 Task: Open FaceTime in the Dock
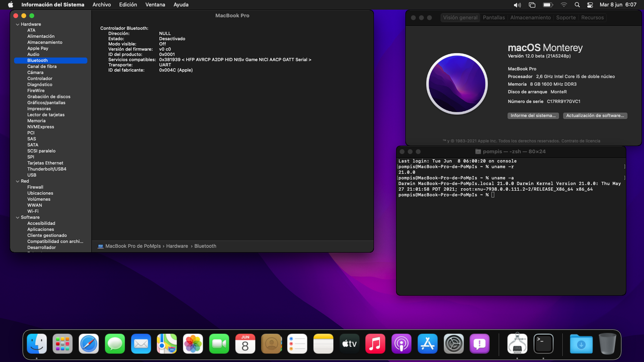[219, 344]
